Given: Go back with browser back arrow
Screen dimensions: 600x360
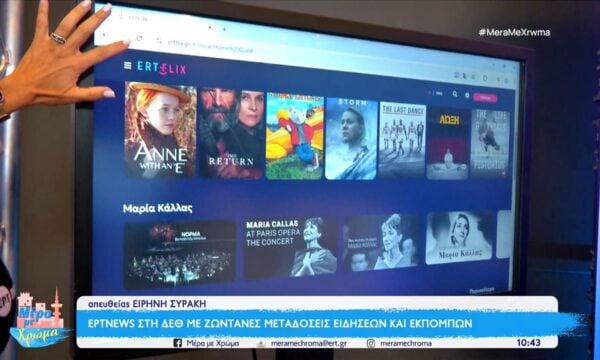Looking at the screenshot, I should [104, 35].
